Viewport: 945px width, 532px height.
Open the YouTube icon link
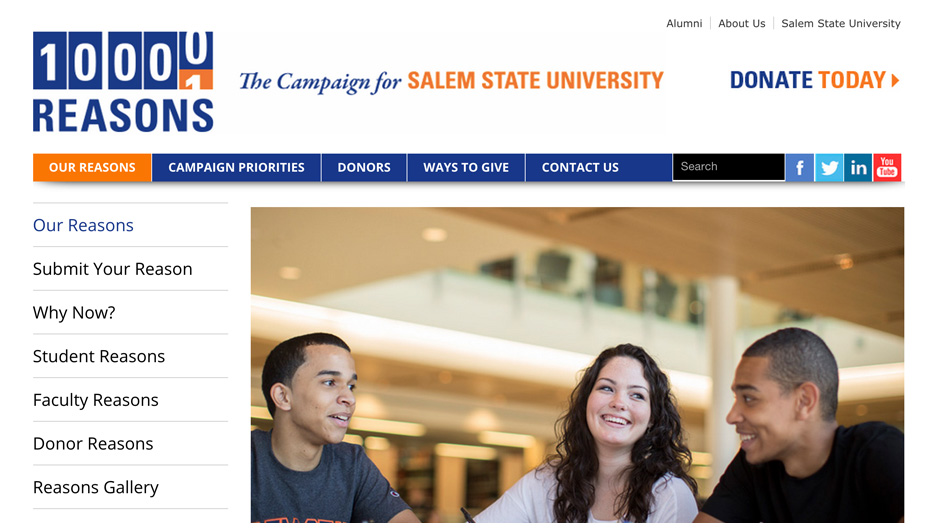click(887, 167)
